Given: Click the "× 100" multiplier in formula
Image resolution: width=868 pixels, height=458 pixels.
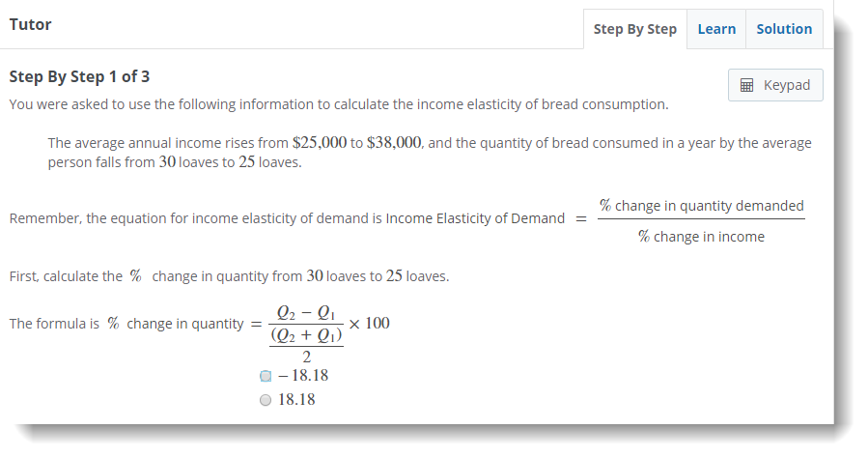Looking at the screenshot, I should [370, 323].
